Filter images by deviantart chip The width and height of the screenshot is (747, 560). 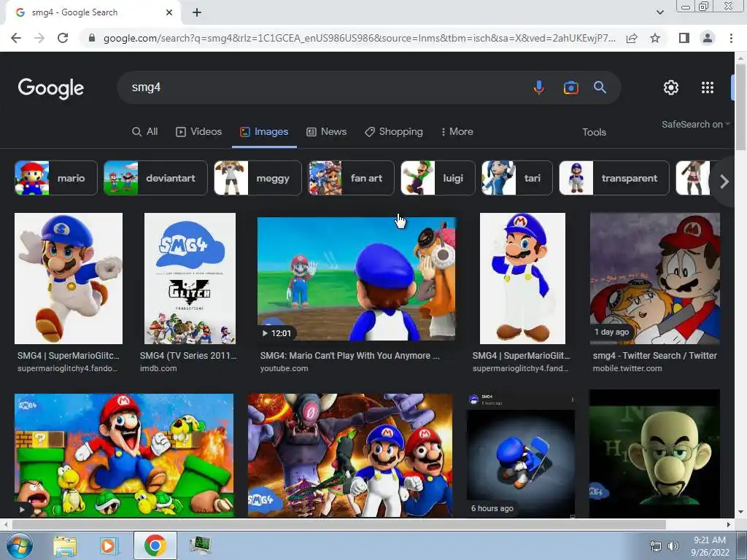[x=155, y=178]
